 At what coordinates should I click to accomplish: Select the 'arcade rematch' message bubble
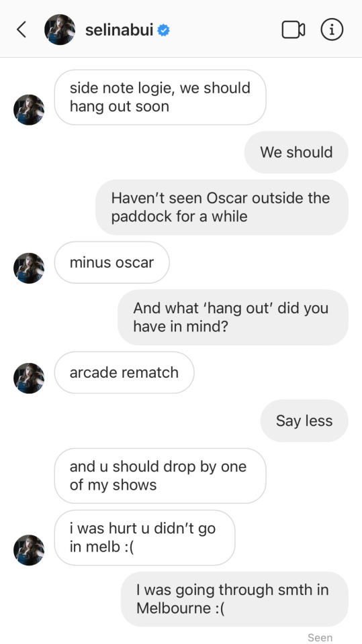[x=124, y=372]
